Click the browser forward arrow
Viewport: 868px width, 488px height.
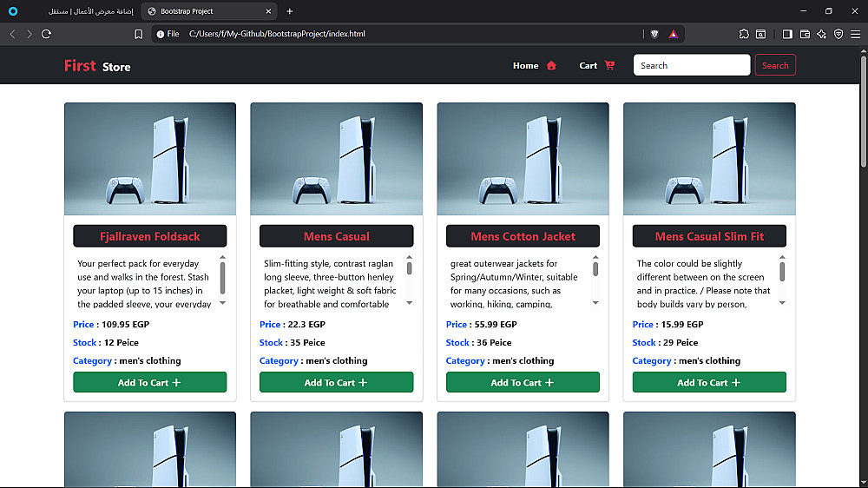click(x=30, y=34)
